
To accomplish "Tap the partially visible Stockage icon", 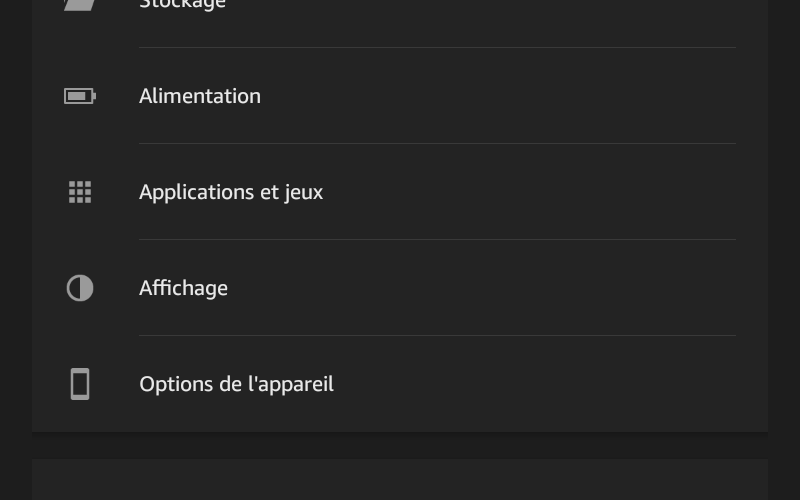I will click(x=80, y=4).
